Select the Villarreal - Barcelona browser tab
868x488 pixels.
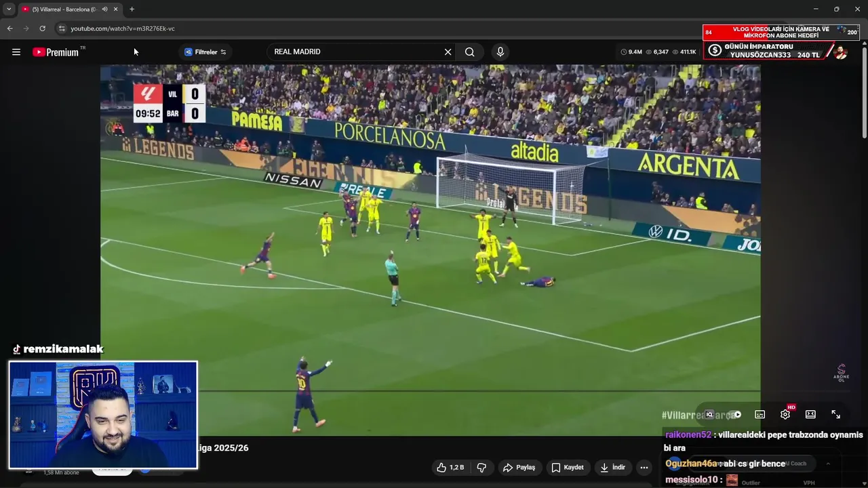click(x=70, y=9)
